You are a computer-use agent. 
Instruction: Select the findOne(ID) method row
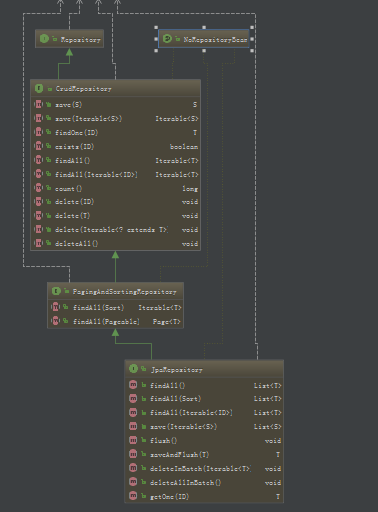point(115,132)
